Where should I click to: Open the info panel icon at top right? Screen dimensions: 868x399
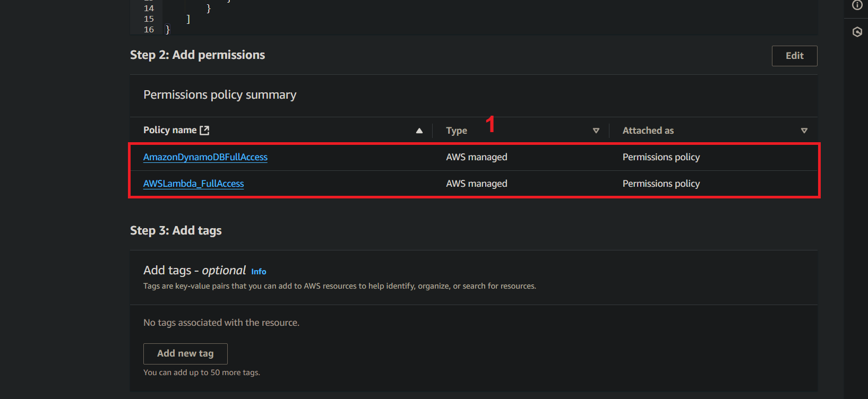coord(857,5)
